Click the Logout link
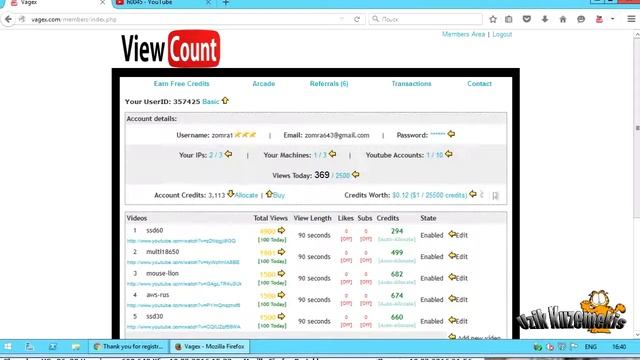Screen dimensions: 640x360 coord(502,34)
